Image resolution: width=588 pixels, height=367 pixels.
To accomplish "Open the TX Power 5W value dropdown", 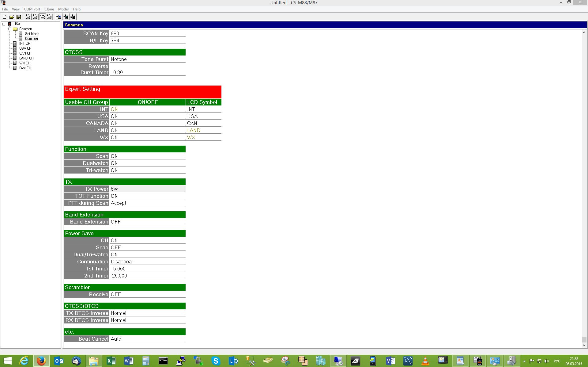I will (x=147, y=189).
